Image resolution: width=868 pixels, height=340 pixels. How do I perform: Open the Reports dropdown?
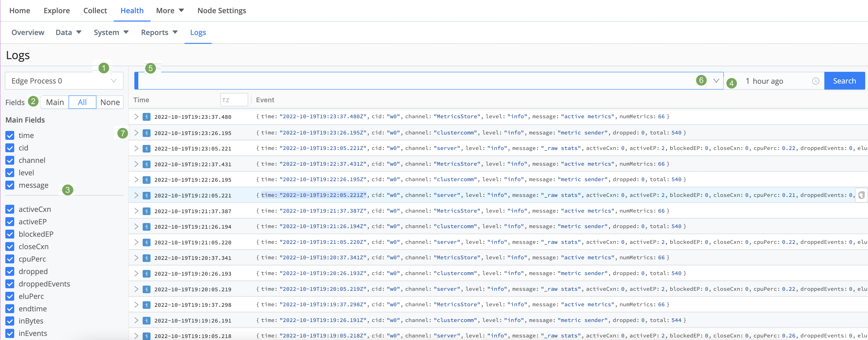pyautogui.click(x=159, y=32)
